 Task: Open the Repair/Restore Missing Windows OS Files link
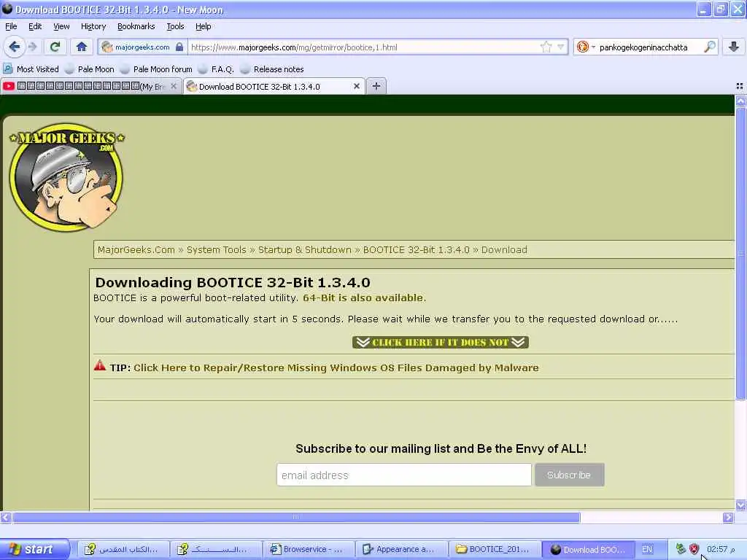pyautogui.click(x=336, y=367)
